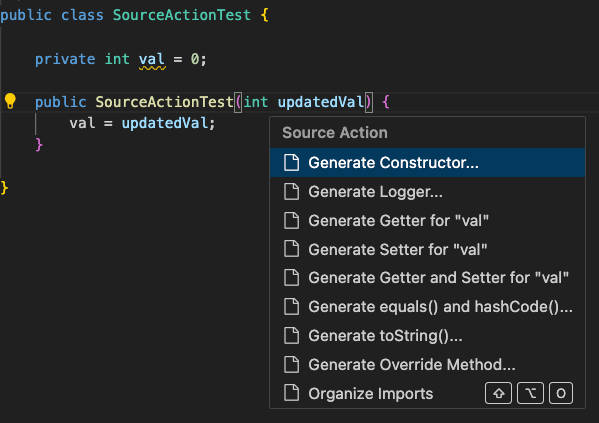Click file icon beside Generate Constructor
The image size is (599, 423).
tap(291, 162)
